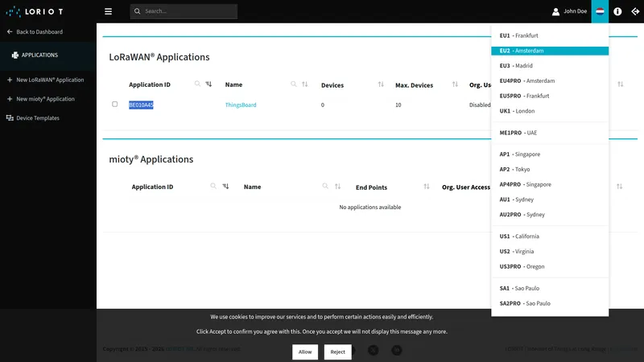Click the user avatar icon
Viewport: 644px width, 362px height.
[555, 11]
